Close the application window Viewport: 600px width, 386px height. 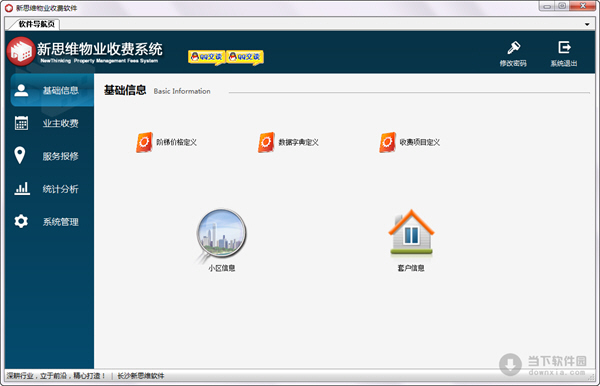point(582,6)
